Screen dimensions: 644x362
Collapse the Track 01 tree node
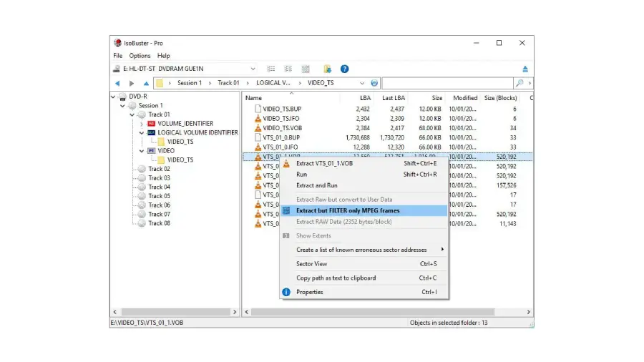click(x=132, y=114)
